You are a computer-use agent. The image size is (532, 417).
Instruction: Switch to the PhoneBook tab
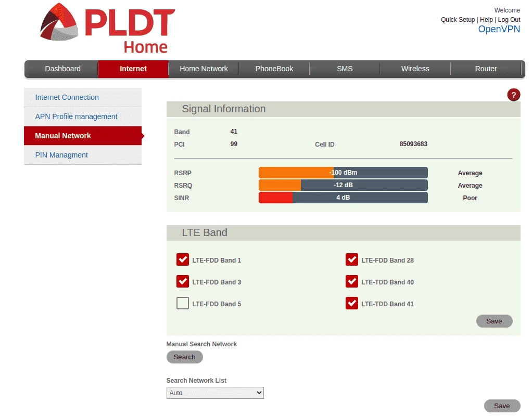(274, 69)
